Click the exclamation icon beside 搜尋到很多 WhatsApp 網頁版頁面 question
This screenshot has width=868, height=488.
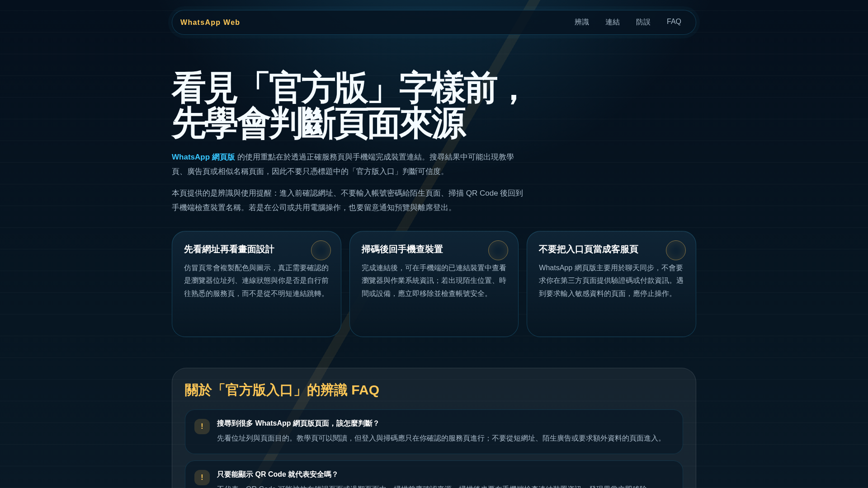click(x=202, y=427)
